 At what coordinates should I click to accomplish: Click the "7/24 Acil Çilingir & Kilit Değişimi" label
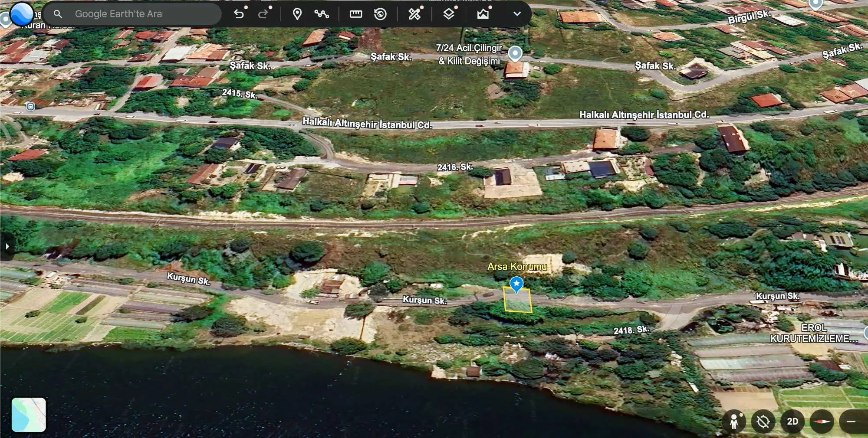pyautogui.click(x=469, y=54)
